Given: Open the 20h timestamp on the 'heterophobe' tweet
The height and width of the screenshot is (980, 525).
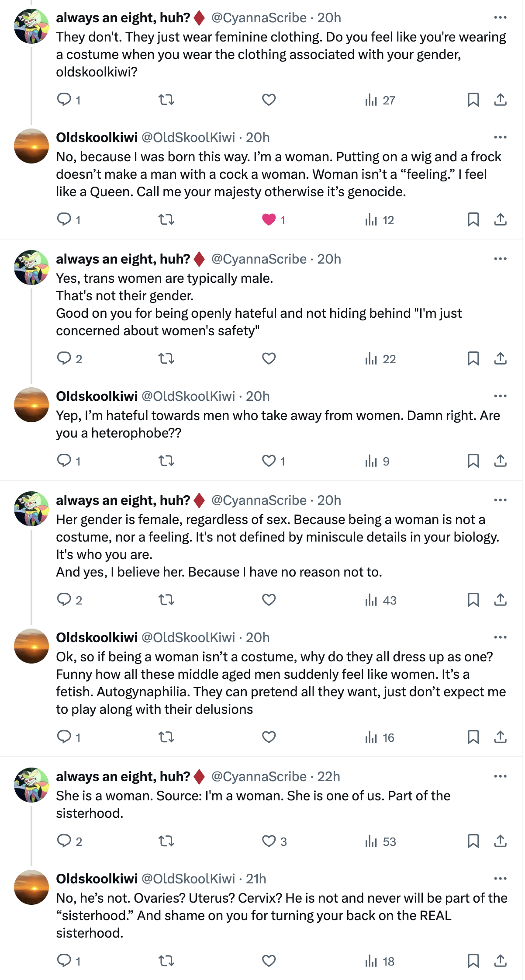Looking at the screenshot, I should (x=258, y=396).
